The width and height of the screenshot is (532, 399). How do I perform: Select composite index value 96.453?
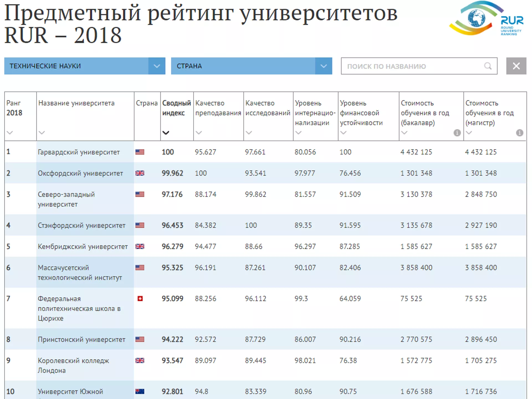click(x=172, y=225)
